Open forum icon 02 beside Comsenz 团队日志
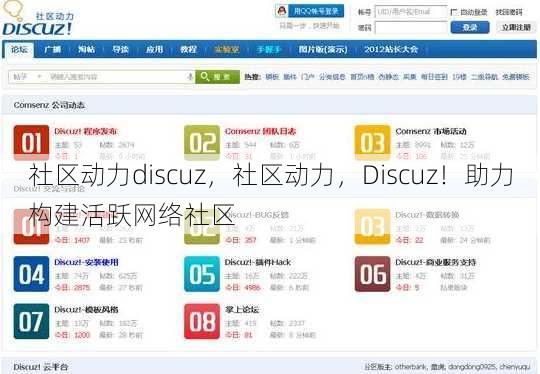540x374 pixels. [x=202, y=143]
